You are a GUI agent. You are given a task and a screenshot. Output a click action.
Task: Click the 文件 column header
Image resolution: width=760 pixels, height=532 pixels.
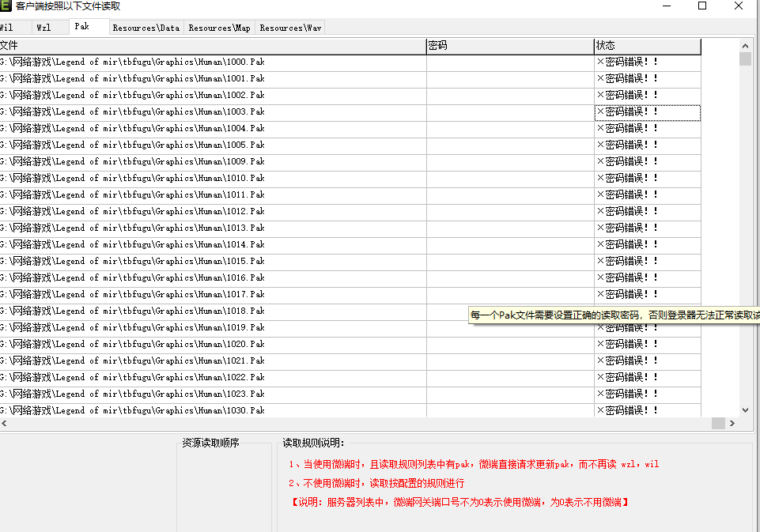click(x=212, y=47)
